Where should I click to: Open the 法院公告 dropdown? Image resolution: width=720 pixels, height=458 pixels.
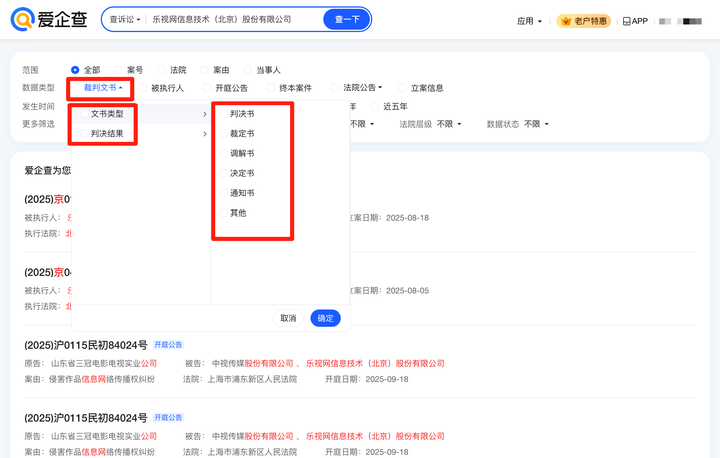(363, 87)
